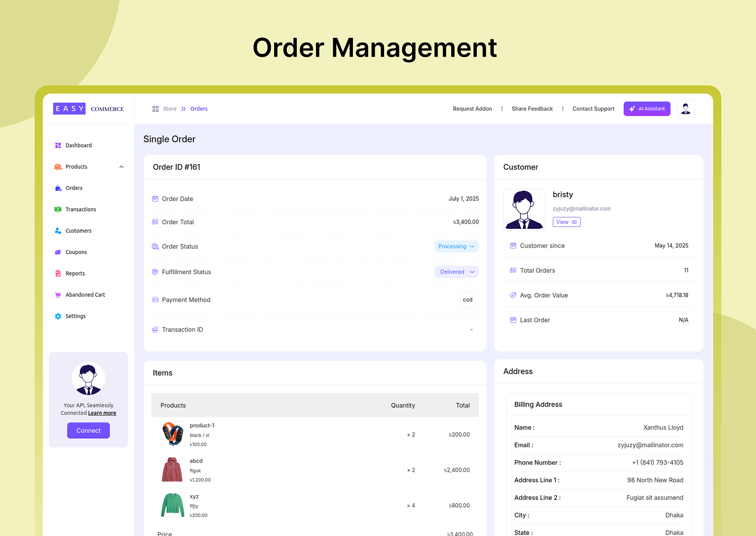Open the Delivered fulfillment status dropdown

tap(456, 272)
